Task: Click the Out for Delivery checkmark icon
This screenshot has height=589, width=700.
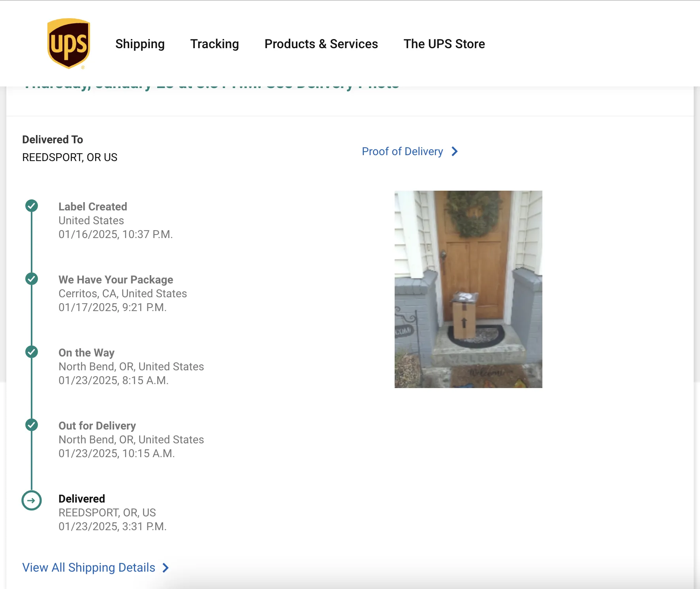Action: [x=32, y=425]
